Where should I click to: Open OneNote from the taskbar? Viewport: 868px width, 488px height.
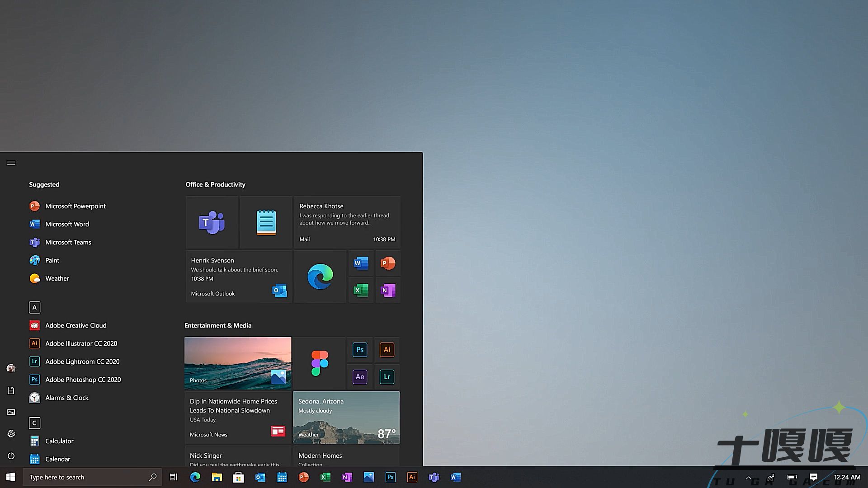[x=347, y=477]
